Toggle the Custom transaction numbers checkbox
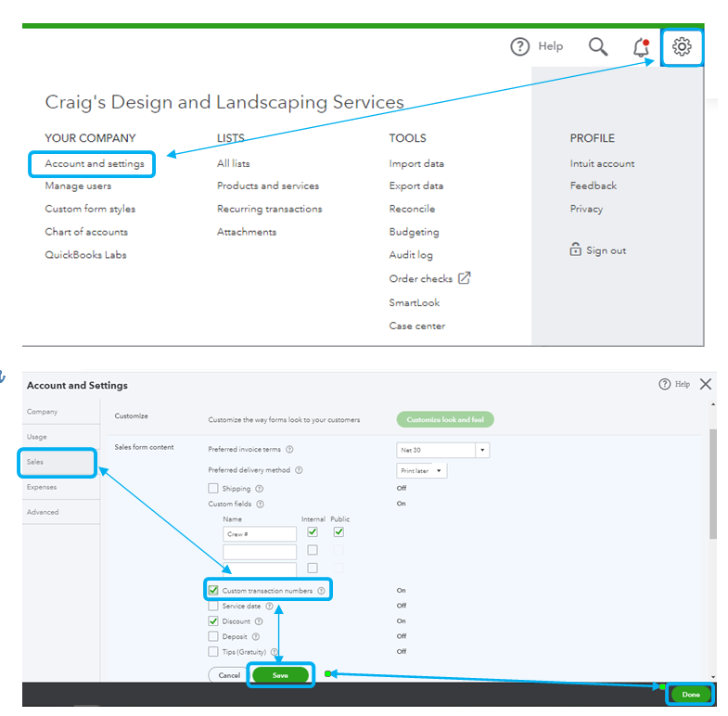The height and width of the screenshot is (716, 728). pyautogui.click(x=213, y=590)
